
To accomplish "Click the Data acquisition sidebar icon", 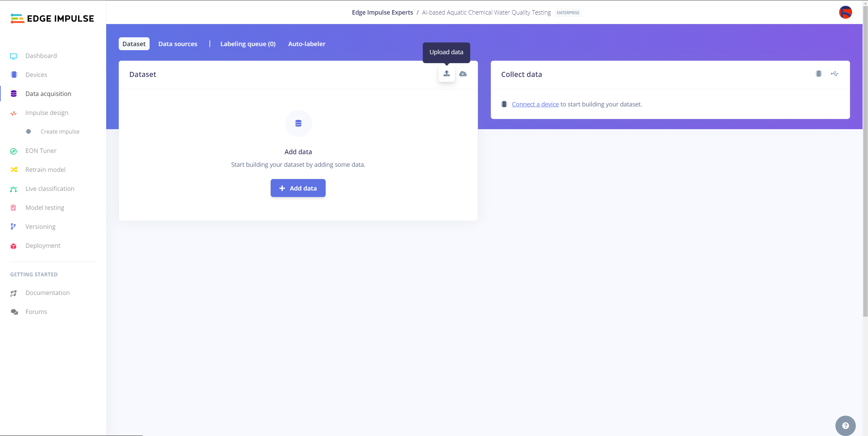I will [13, 94].
